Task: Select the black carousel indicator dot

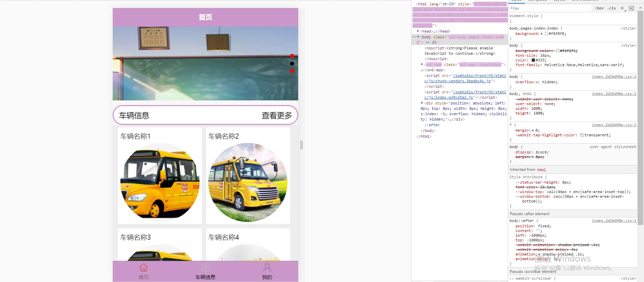Action: 292,63
